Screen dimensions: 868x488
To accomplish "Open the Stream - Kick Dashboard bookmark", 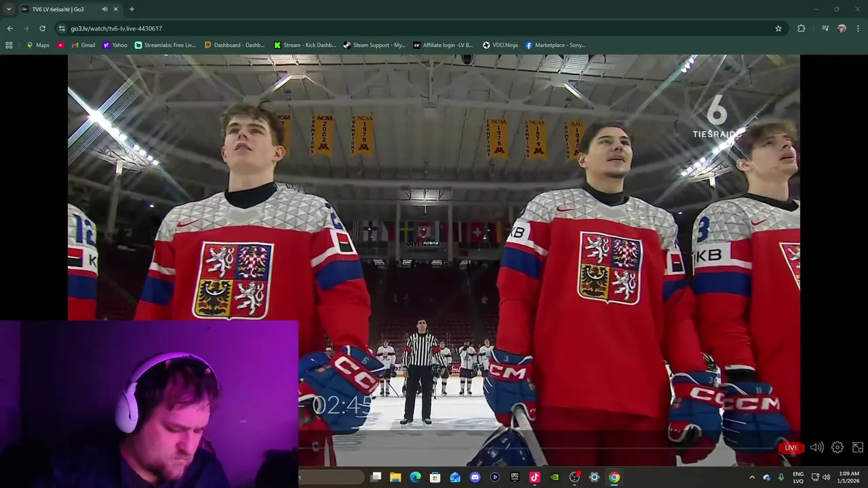I will pyautogui.click(x=305, y=45).
